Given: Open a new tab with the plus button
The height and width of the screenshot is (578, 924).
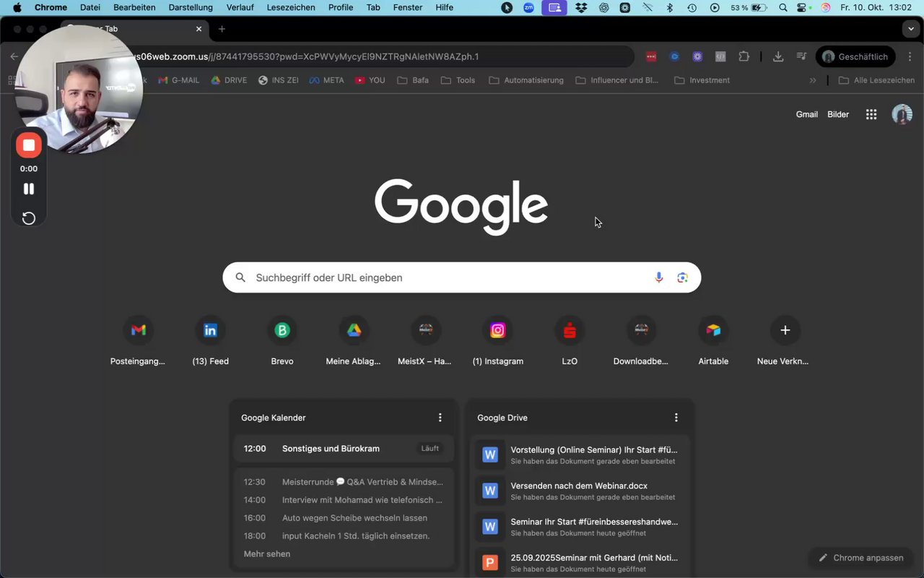Looking at the screenshot, I should click(222, 29).
